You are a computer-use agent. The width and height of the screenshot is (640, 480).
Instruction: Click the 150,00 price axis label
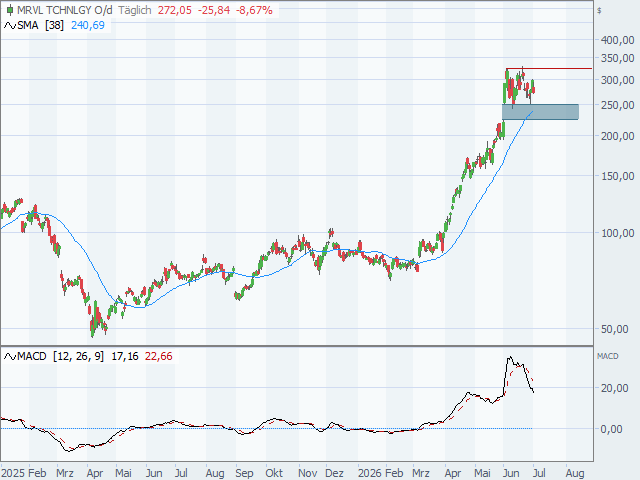coord(618,176)
